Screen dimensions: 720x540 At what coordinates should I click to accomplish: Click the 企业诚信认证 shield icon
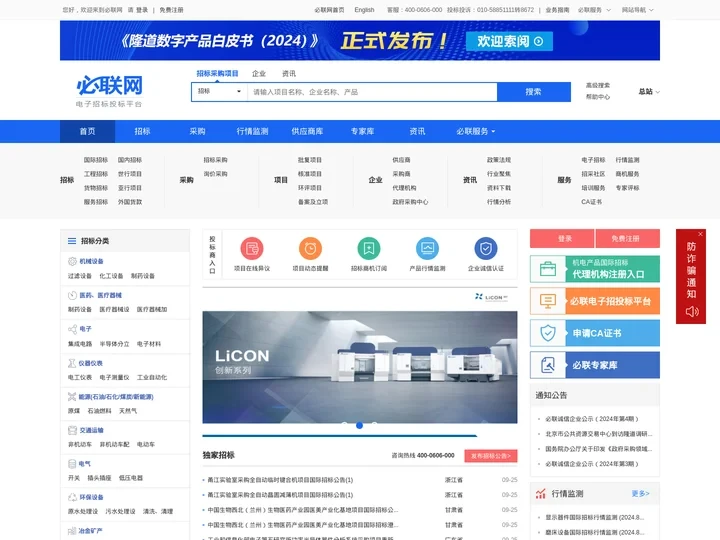[x=486, y=248]
